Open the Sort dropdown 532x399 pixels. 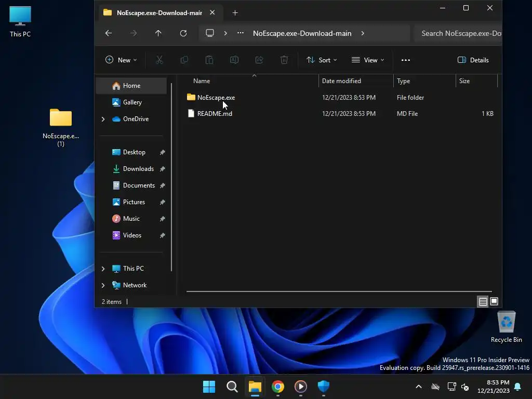pos(322,60)
